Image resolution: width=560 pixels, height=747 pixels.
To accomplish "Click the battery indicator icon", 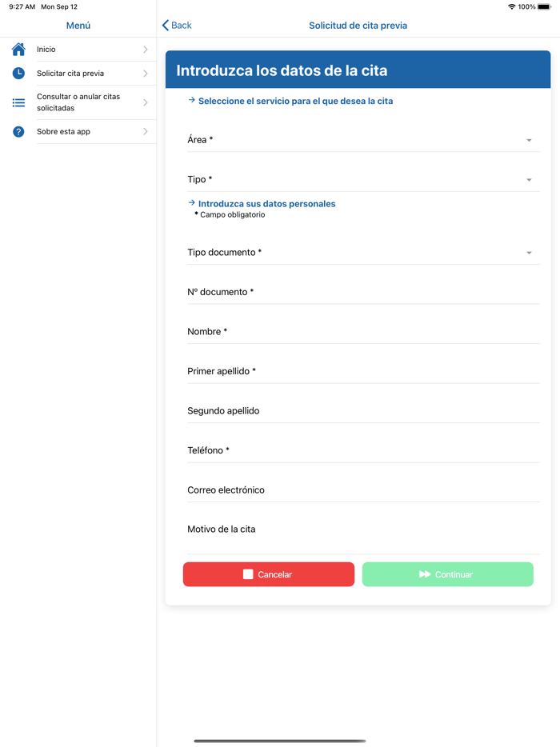I will pos(544,6).
